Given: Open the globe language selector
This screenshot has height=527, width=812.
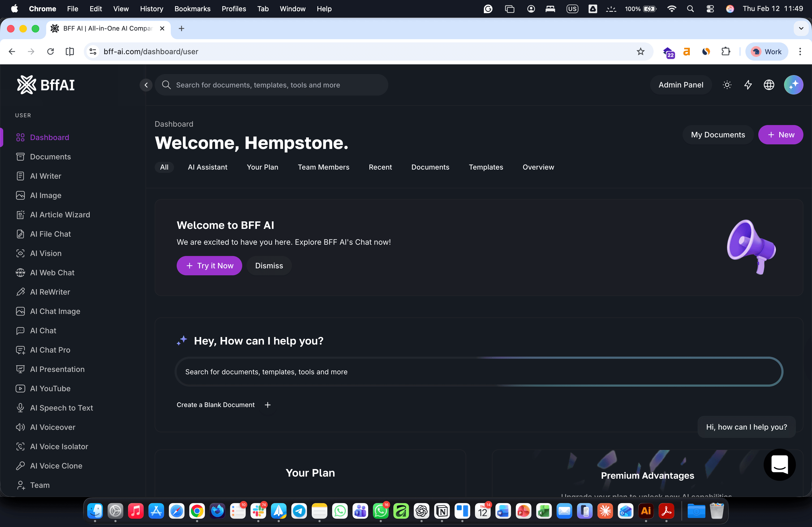Looking at the screenshot, I should (x=769, y=85).
